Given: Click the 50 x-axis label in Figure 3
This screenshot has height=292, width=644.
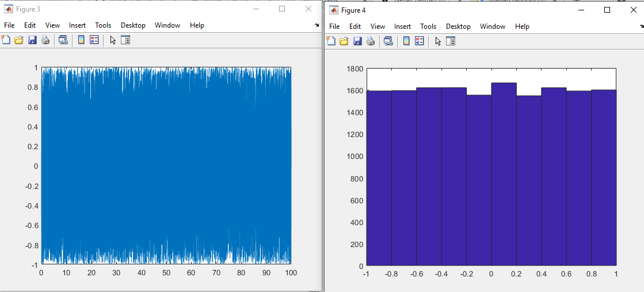Looking at the screenshot, I should 166,272.
